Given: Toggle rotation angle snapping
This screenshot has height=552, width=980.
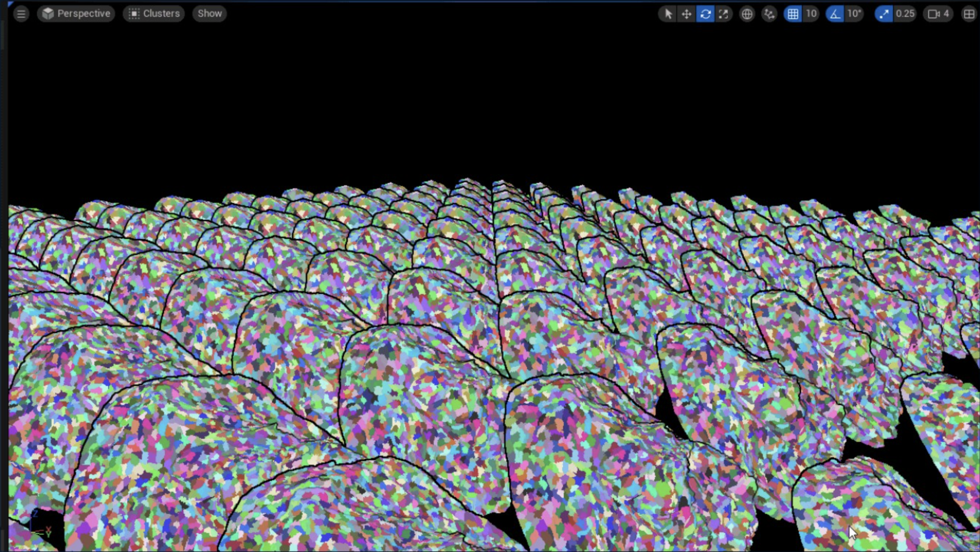Looking at the screenshot, I should click(x=834, y=14).
